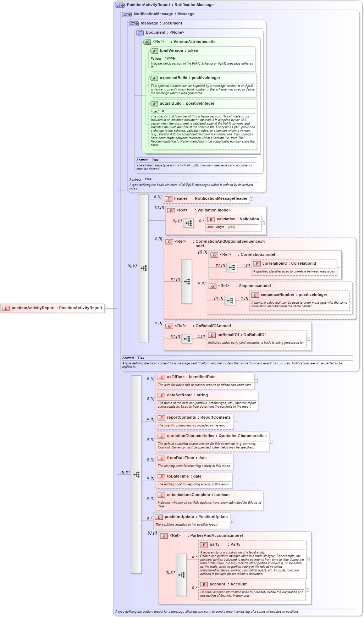The image size is (364, 617).
Task: Select the AG icon of VersionAttributes.atts
Action: (x=147, y=42)
